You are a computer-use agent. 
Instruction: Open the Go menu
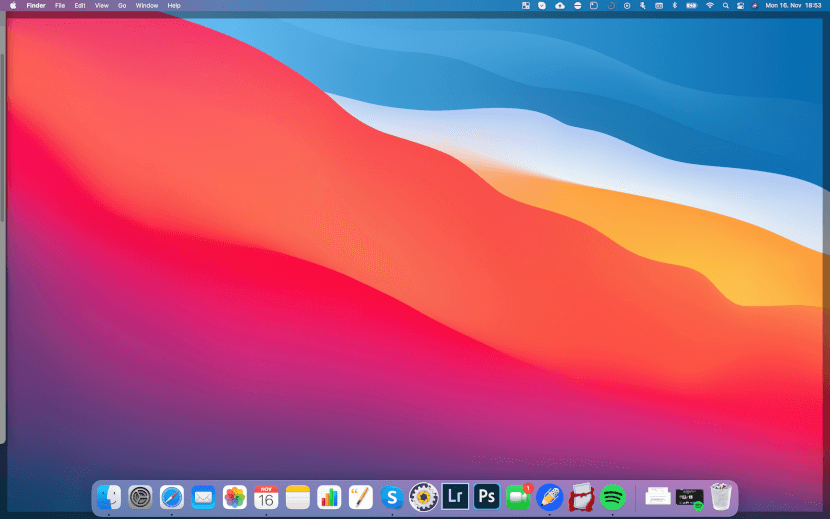122,5
